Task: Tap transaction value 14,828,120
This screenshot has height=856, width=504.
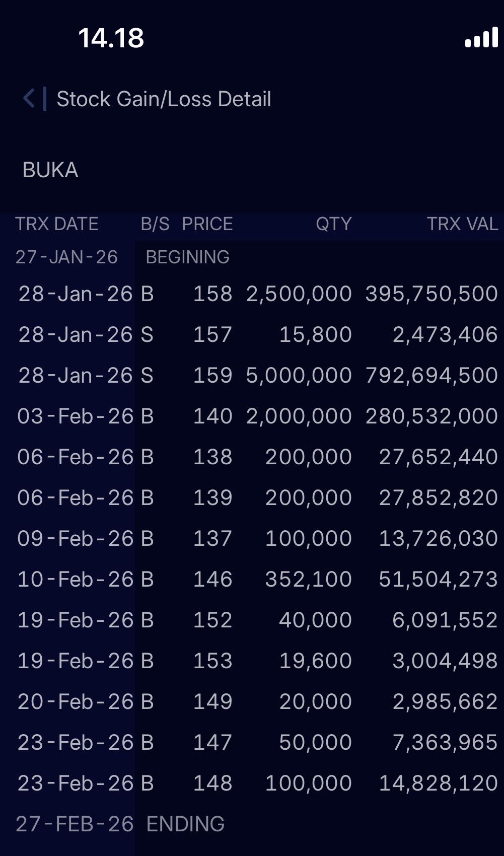Action: coord(438,783)
